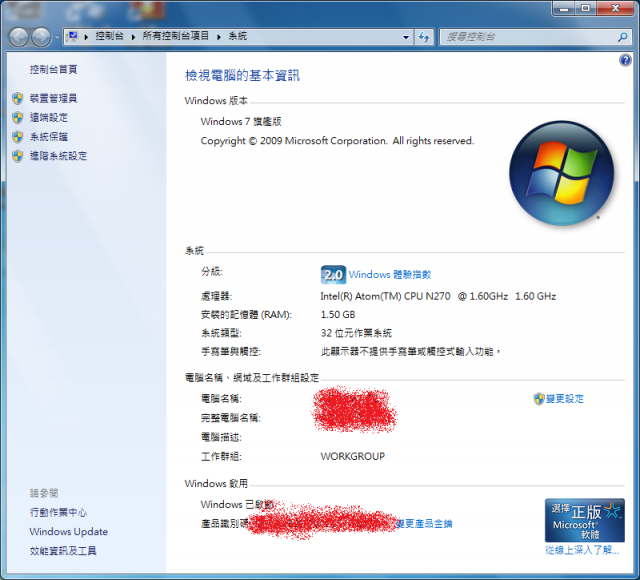Close the System window
The height and width of the screenshot is (580, 640).
coord(616,8)
